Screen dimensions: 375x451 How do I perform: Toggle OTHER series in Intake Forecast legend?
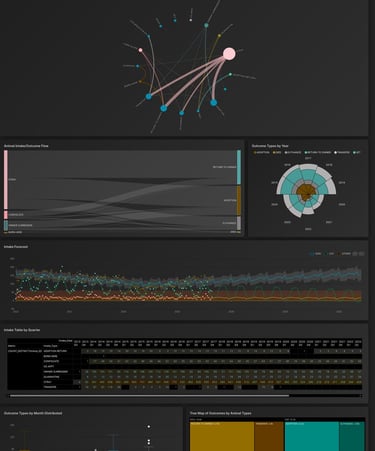345,254
